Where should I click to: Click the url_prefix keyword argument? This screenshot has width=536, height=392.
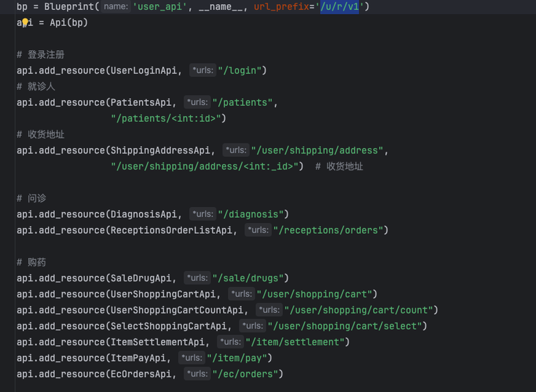click(281, 7)
